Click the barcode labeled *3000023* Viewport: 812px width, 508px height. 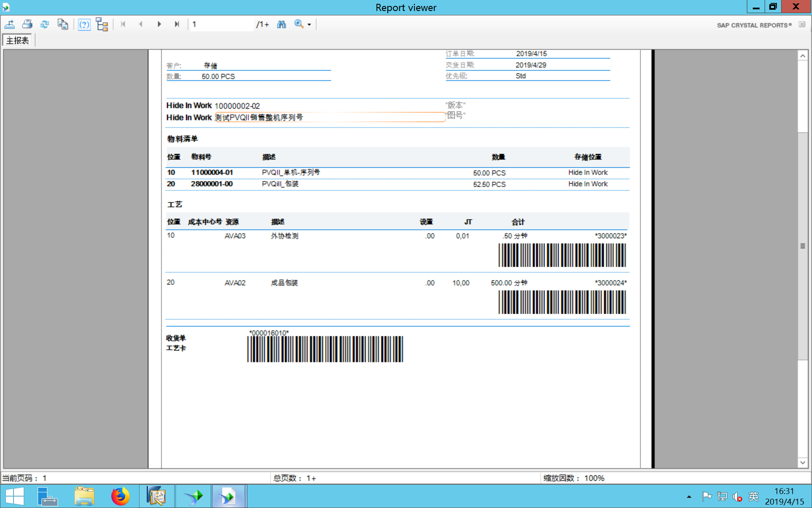(x=562, y=255)
